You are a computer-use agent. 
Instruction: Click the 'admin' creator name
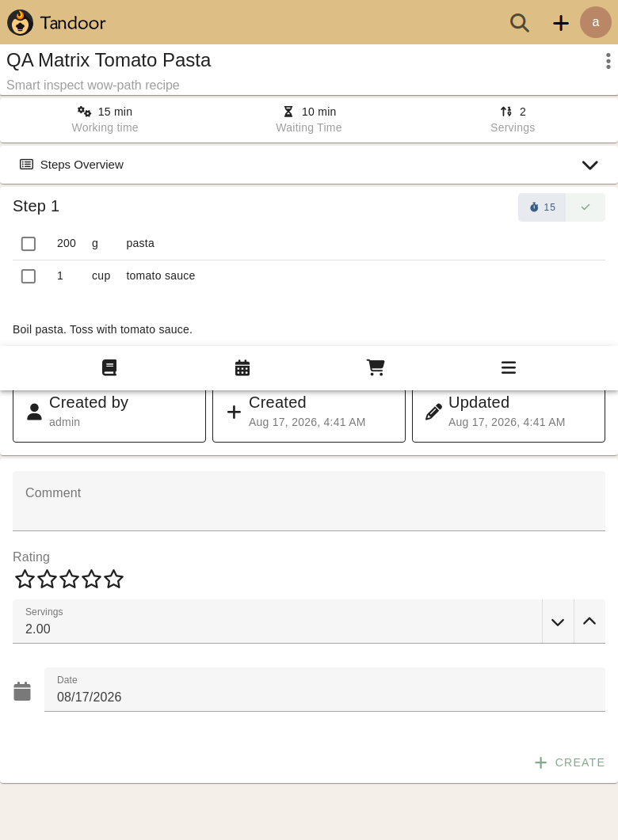tap(64, 422)
